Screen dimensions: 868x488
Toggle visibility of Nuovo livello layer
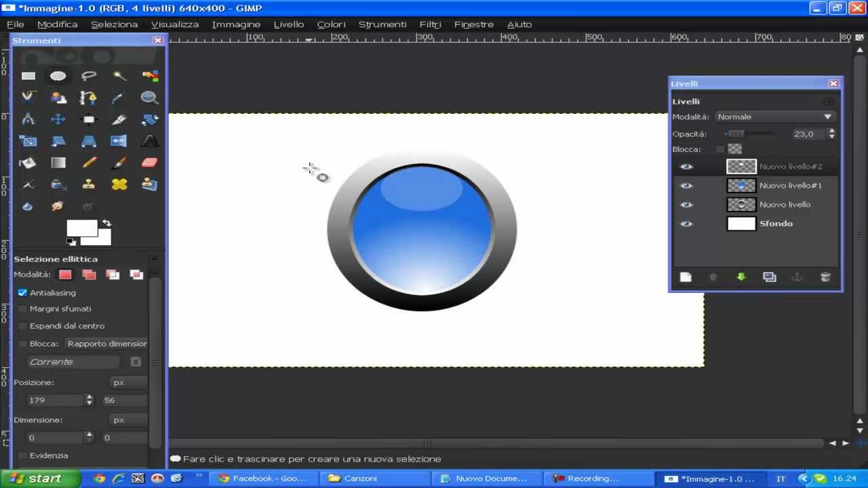pyautogui.click(x=686, y=205)
